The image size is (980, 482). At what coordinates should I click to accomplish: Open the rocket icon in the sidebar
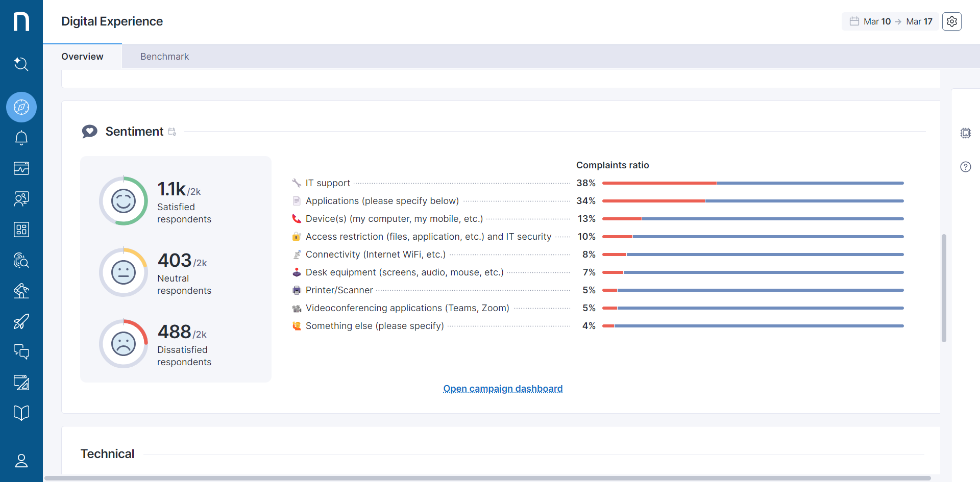point(21,321)
